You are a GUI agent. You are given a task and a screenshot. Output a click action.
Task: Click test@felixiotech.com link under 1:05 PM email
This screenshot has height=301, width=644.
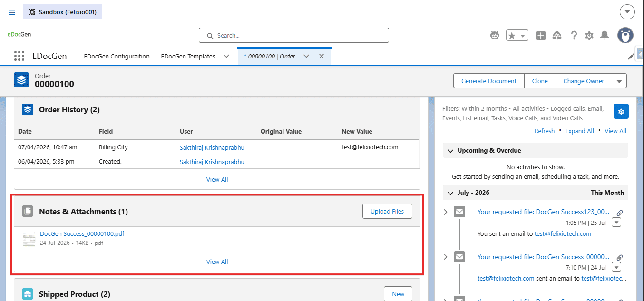(x=563, y=233)
